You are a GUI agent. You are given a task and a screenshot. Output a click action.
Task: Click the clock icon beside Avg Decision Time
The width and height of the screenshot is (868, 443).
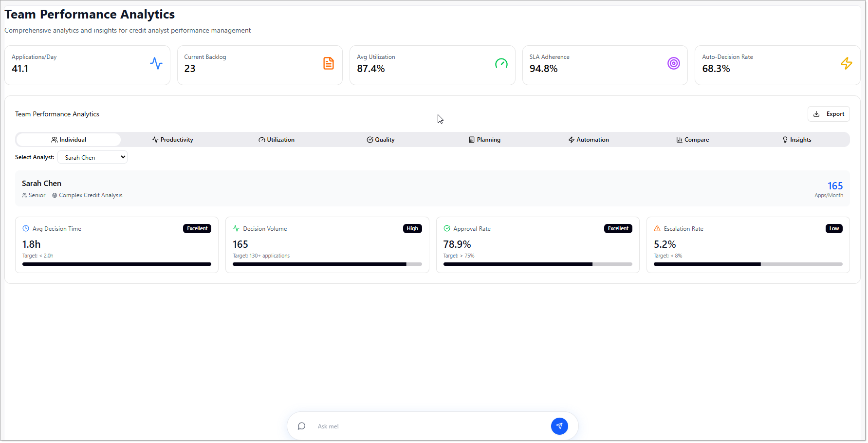[26, 228]
